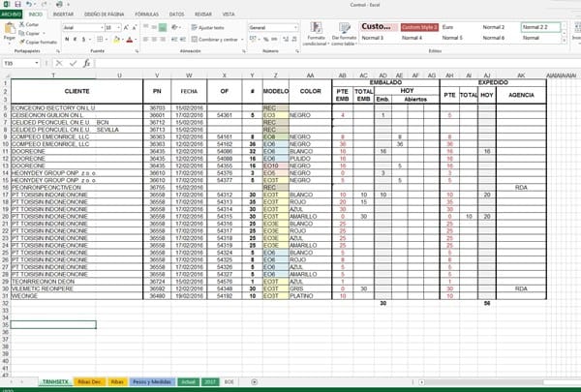
Task: Open the underline style dropdown arrow
Action: (90, 40)
